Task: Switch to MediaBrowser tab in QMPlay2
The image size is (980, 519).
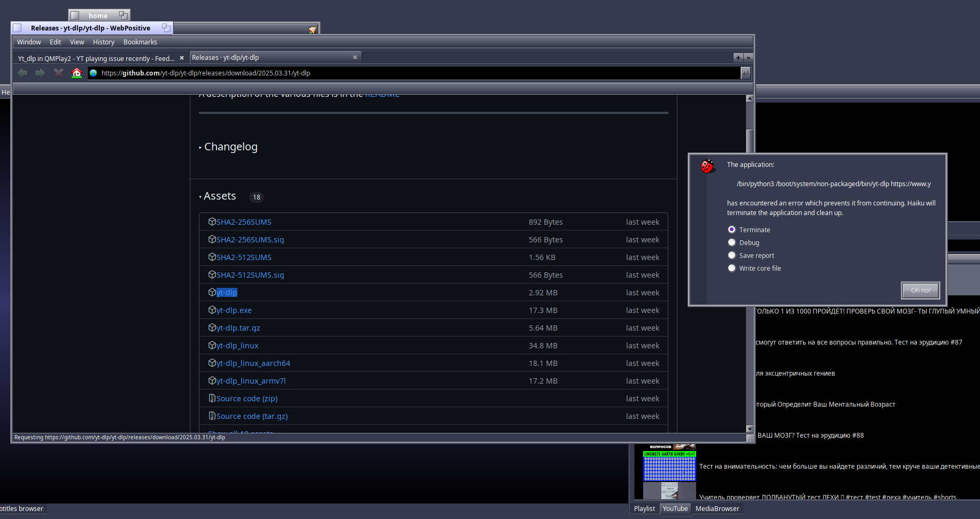Action: pyautogui.click(x=717, y=509)
